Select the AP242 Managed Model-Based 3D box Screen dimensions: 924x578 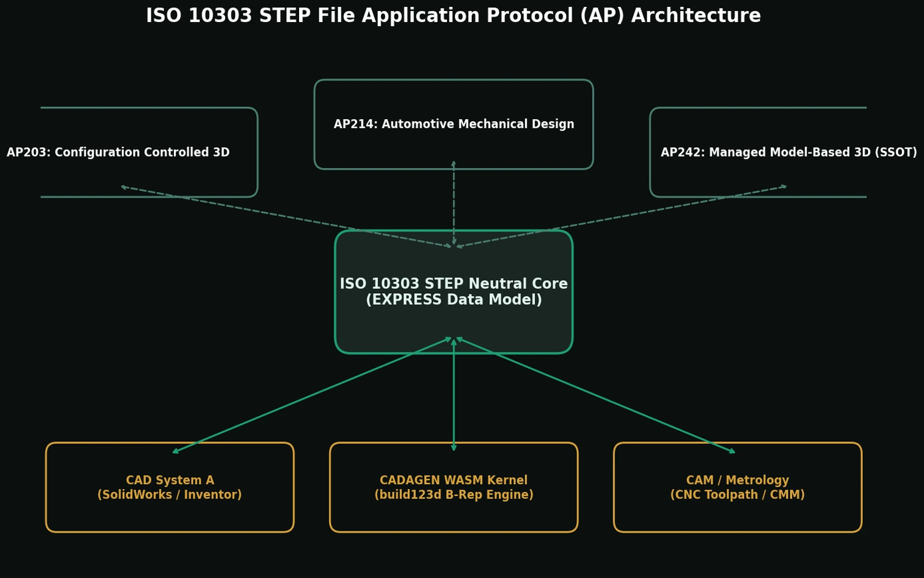(758, 152)
